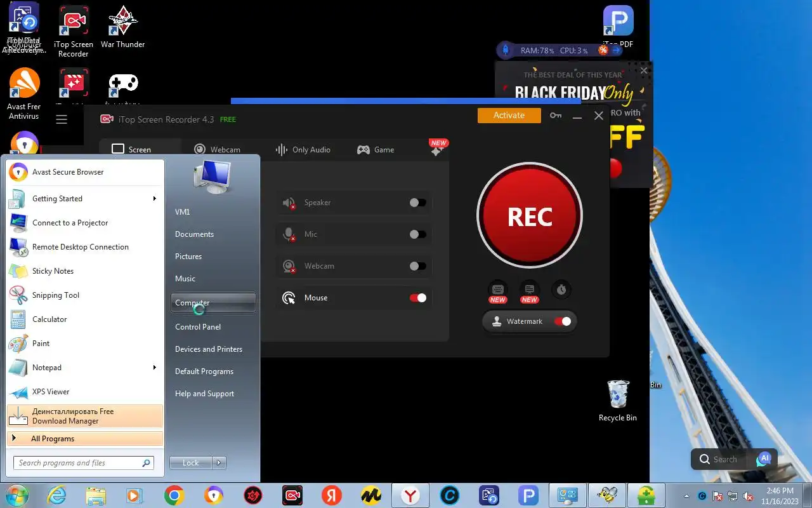Open the iTop Recorder hamburger menu

tap(62, 119)
